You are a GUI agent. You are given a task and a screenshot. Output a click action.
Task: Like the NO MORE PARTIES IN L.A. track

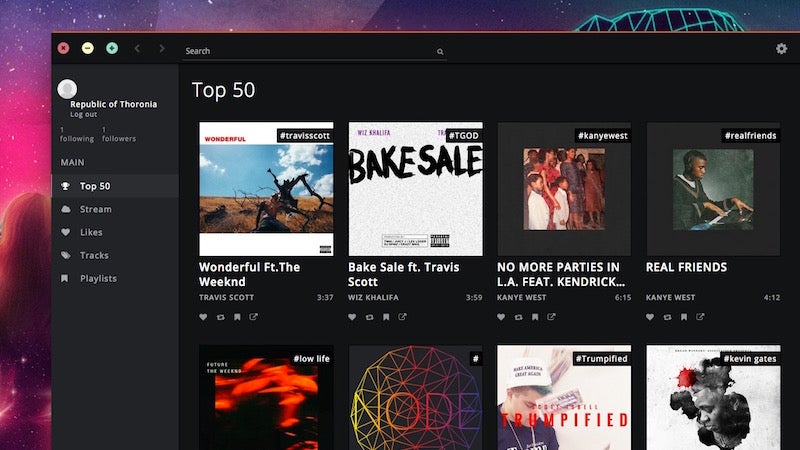[501, 317]
